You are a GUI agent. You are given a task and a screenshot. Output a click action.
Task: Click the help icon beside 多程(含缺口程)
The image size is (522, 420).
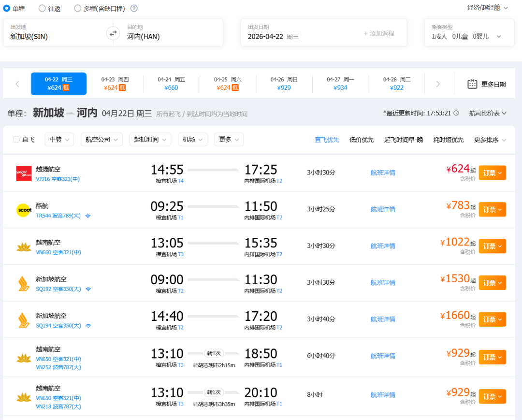[x=134, y=8]
